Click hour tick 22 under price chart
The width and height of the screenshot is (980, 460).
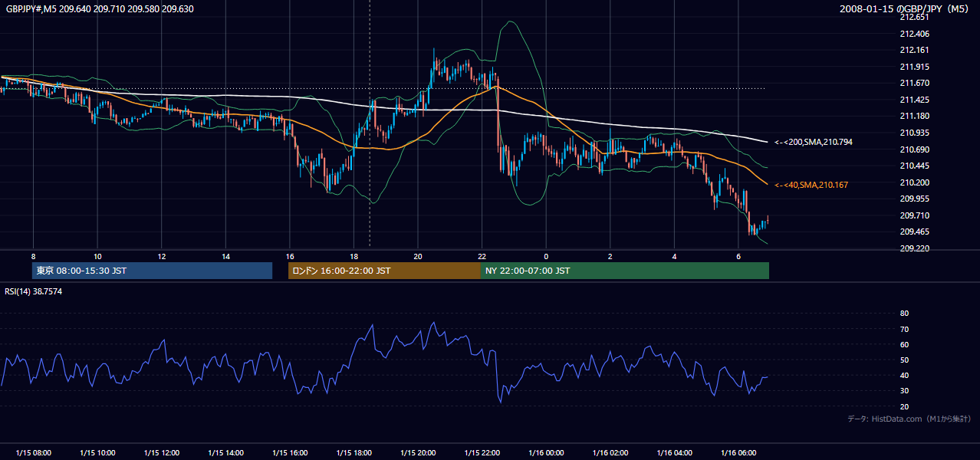482,255
